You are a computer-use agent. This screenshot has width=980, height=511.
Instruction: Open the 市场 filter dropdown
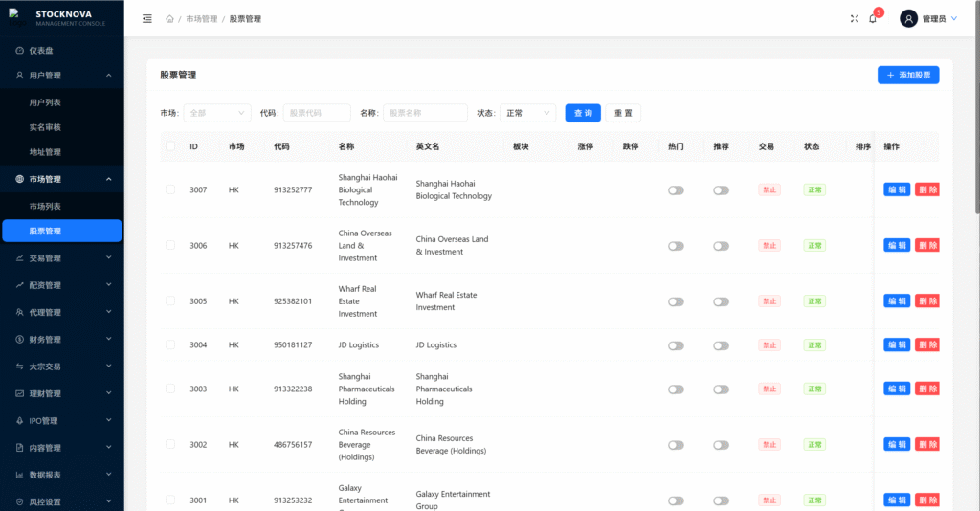[216, 113]
